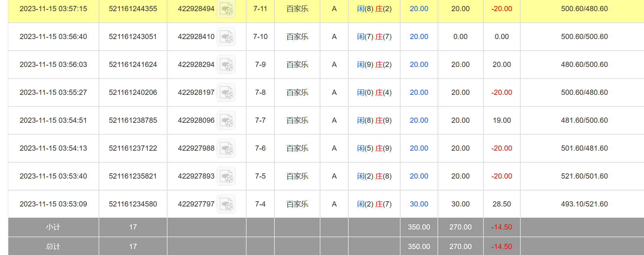Open blue 20.00 bet amount in row 7-11
Viewport: 644px width, 255px height.
point(419,9)
